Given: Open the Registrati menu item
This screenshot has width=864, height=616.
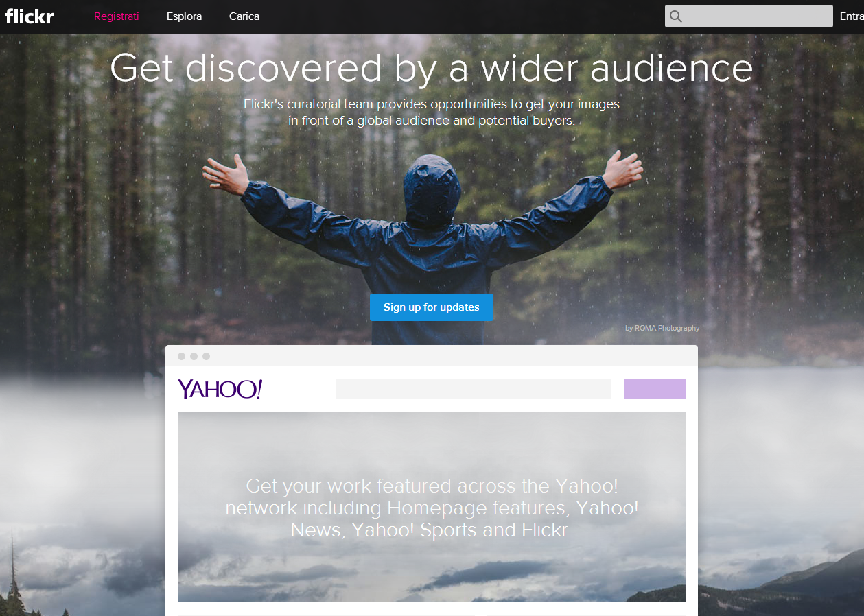Looking at the screenshot, I should pos(117,16).
